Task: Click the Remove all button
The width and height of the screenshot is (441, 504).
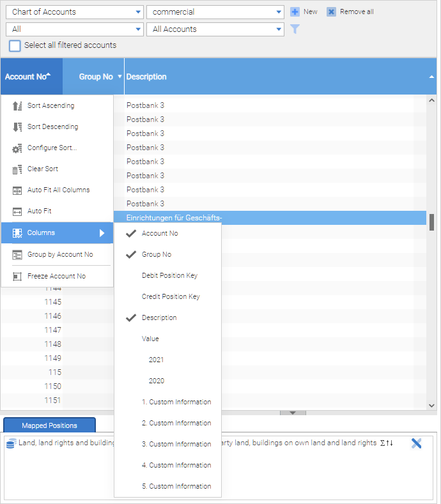Action: [x=350, y=11]
